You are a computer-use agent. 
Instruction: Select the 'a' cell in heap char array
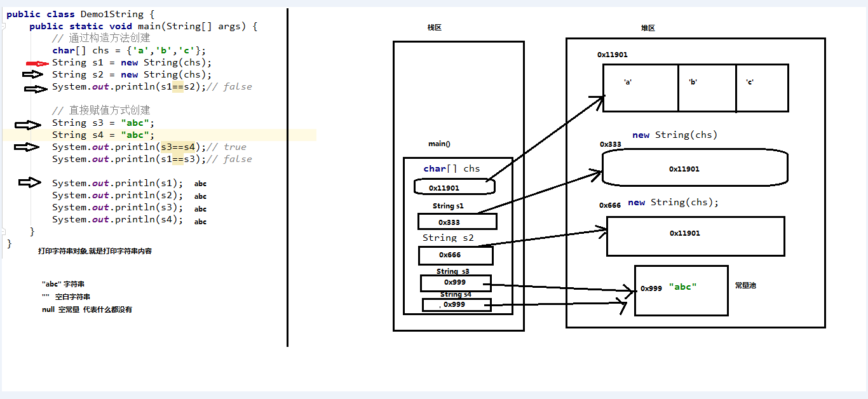coord(641,88)
